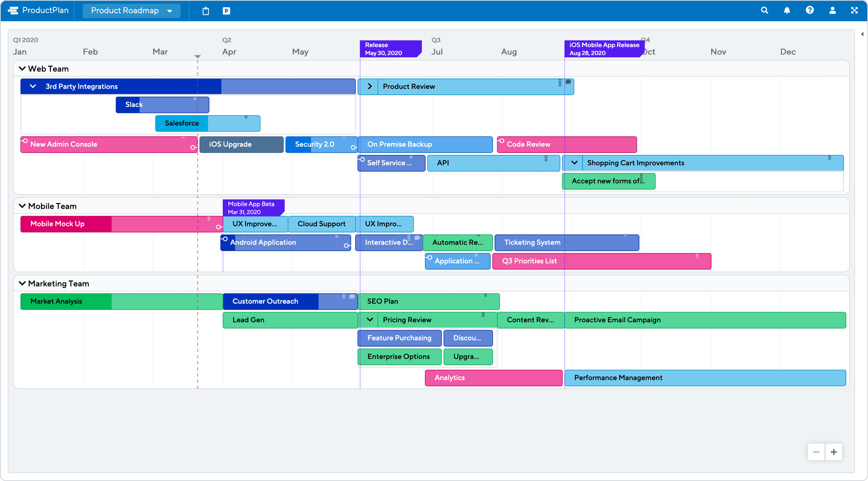Collapse the Web Team section

point(22,69)
